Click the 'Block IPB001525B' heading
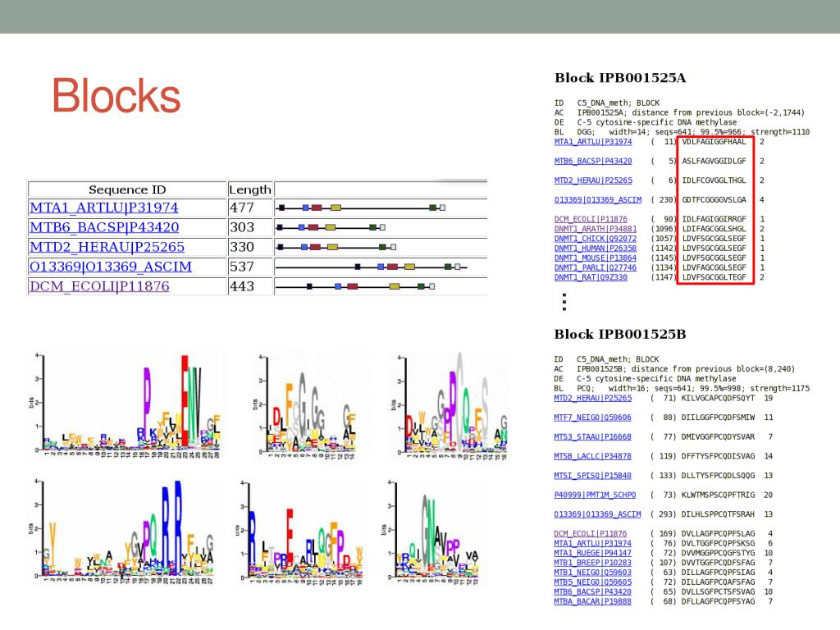840x630 pixels. [x=620, y=335]
